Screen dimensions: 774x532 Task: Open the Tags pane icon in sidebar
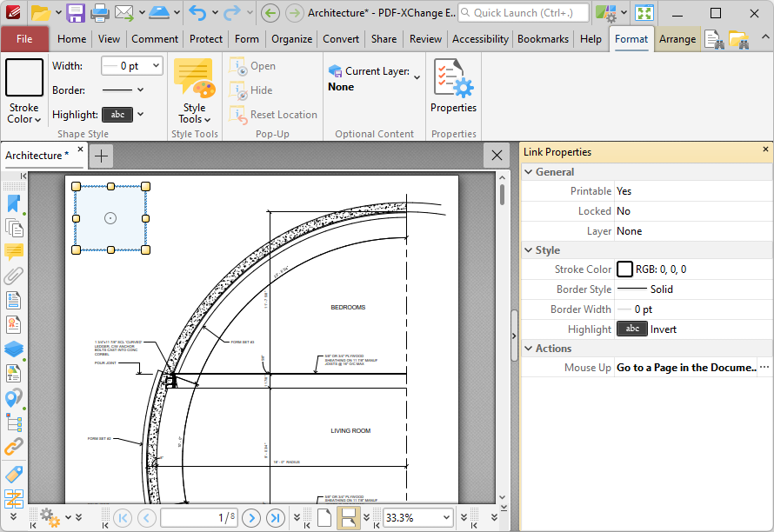[x=14, y=475]
